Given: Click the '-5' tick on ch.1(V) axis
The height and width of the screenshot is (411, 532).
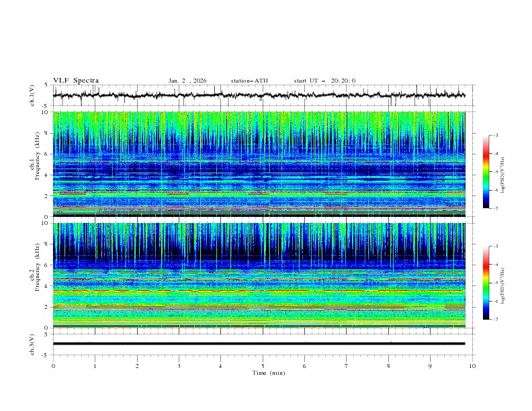Looking at the screenshot, I should (46, 106).
